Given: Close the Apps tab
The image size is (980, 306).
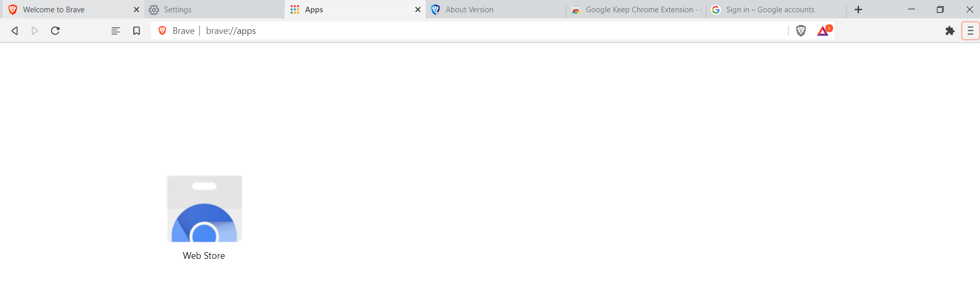Looking at the screenshot, I should click(418, 10).
